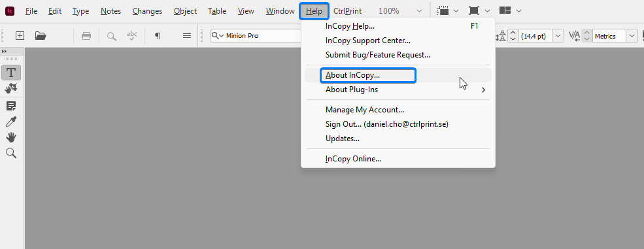Expand the About Plug-Ins submenu
This screenshot has width=644, height=249.
[x=398, y=90]
